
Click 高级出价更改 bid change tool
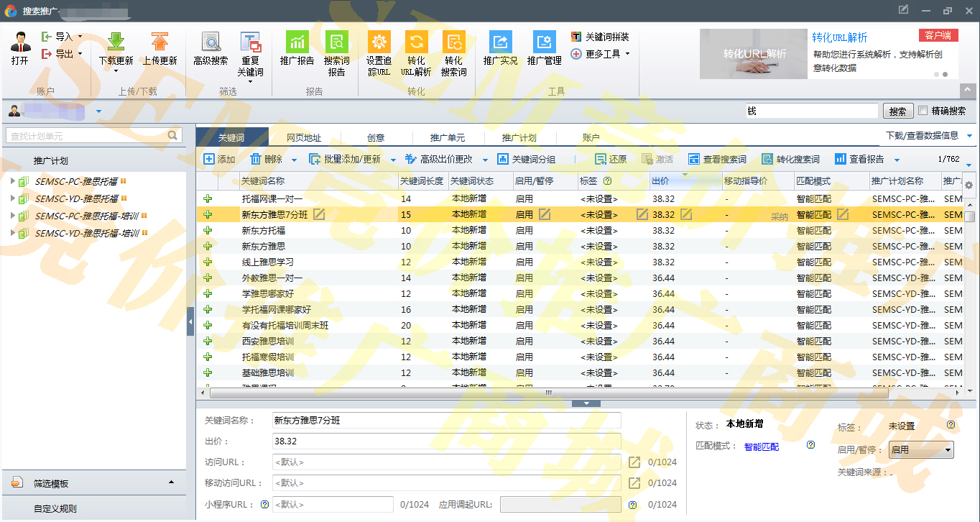[438, 160]
